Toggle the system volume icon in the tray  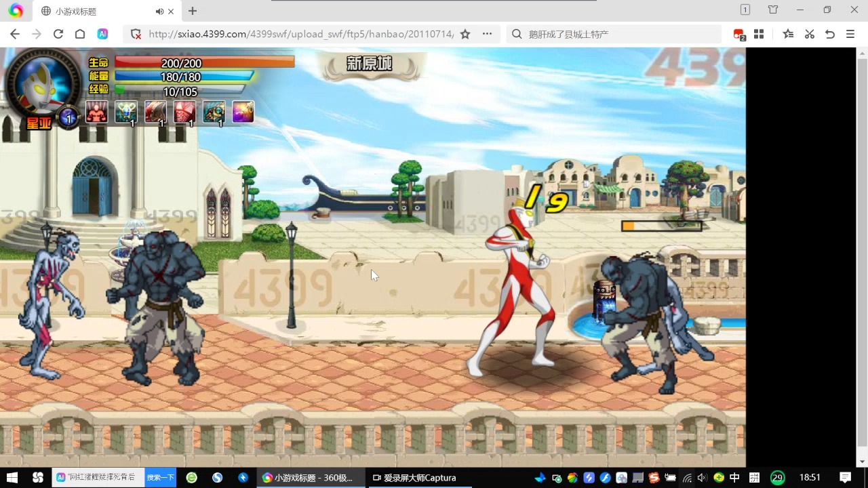702,478
